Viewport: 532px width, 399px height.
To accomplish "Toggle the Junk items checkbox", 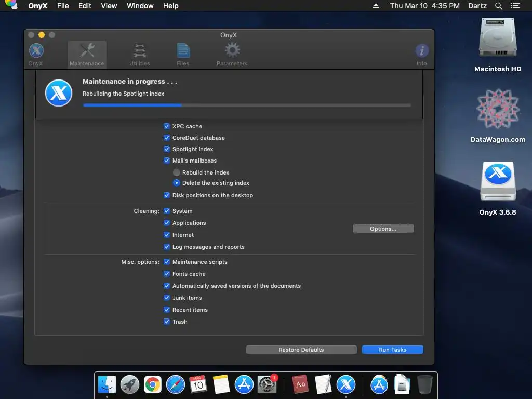I will point(167,298).
